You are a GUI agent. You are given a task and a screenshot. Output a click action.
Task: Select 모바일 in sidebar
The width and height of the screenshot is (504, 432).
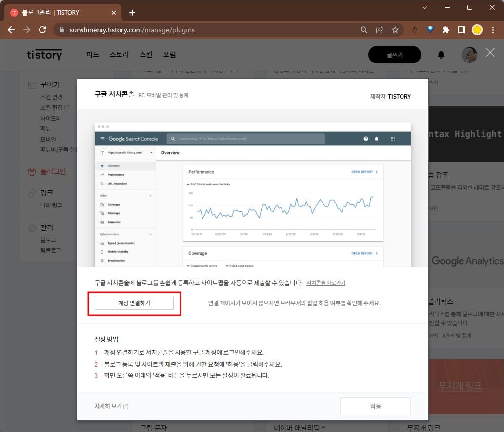48,139
